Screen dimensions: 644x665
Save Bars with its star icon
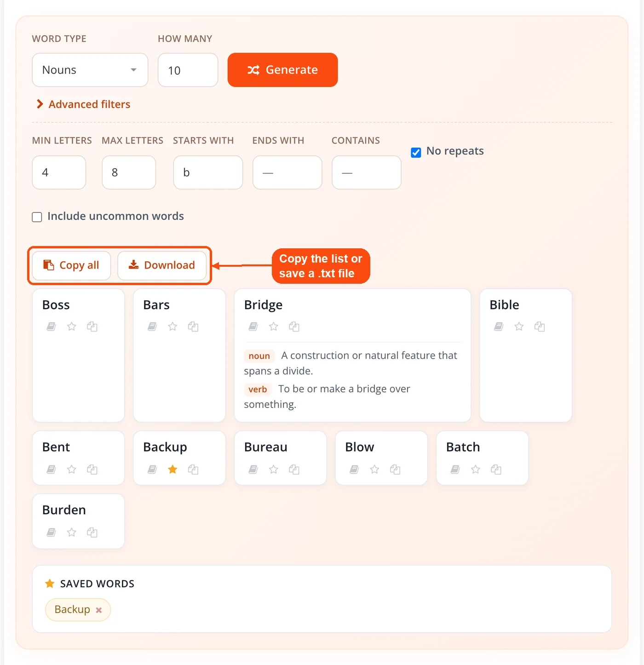pos(172,327)
